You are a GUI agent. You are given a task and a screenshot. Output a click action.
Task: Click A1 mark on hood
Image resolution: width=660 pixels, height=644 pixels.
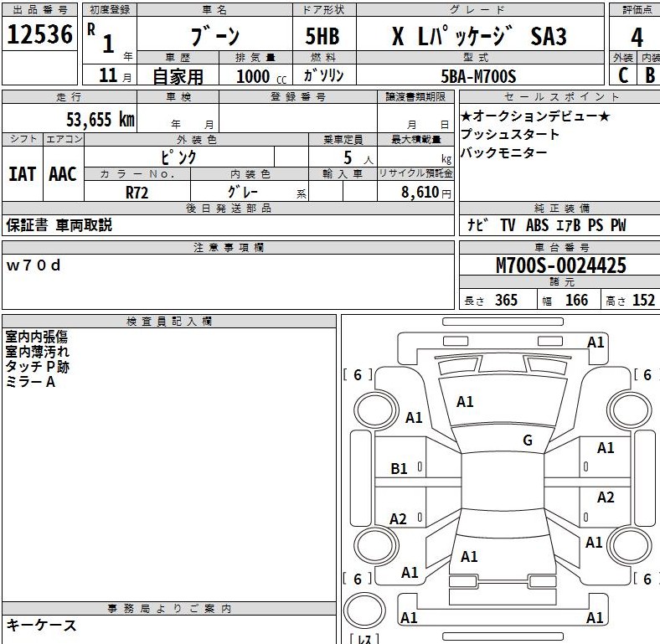tap(465, 402)
